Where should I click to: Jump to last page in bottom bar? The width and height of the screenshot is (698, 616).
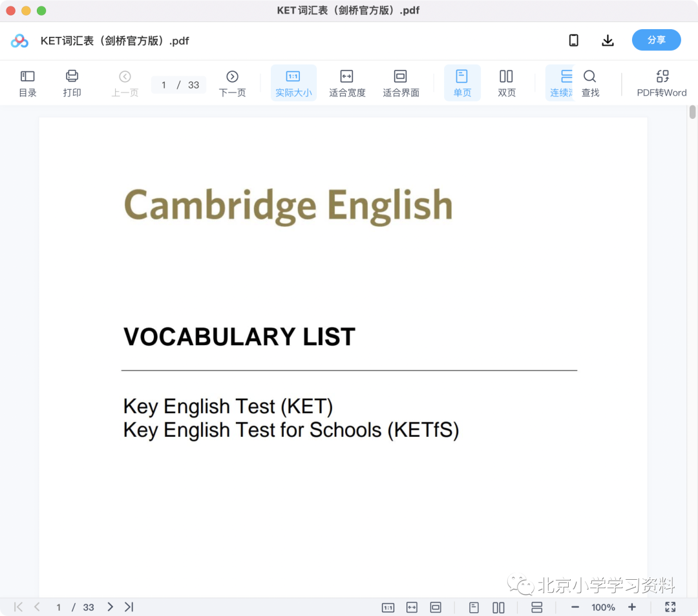129,607
